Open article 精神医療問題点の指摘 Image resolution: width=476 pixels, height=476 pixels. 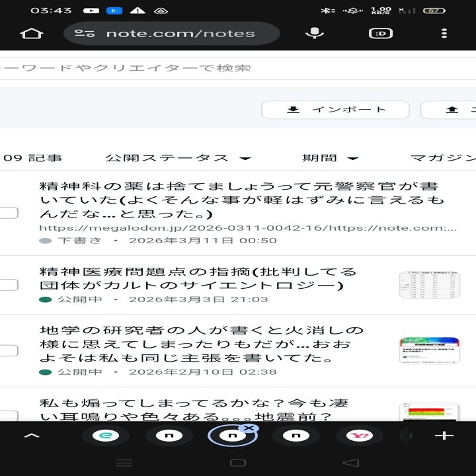[198, 278]
